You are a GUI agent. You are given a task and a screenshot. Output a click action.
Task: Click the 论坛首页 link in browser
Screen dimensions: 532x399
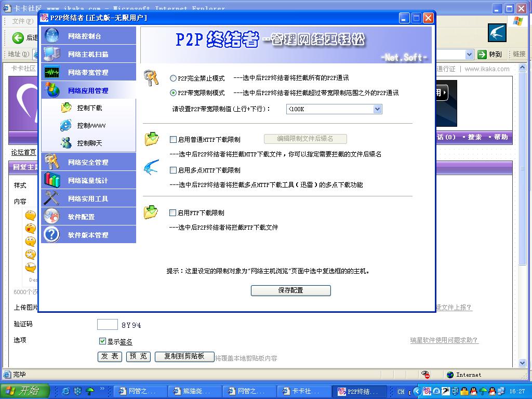click(x=23, y=152)
